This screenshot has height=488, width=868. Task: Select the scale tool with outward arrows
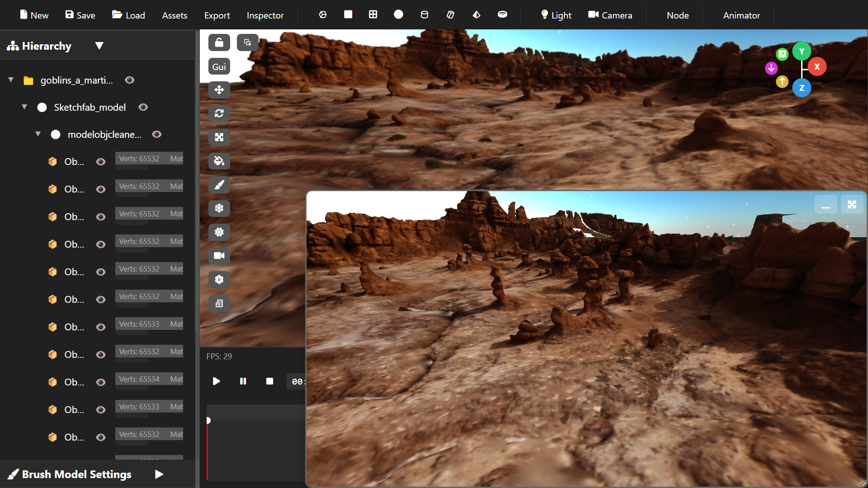219,137
